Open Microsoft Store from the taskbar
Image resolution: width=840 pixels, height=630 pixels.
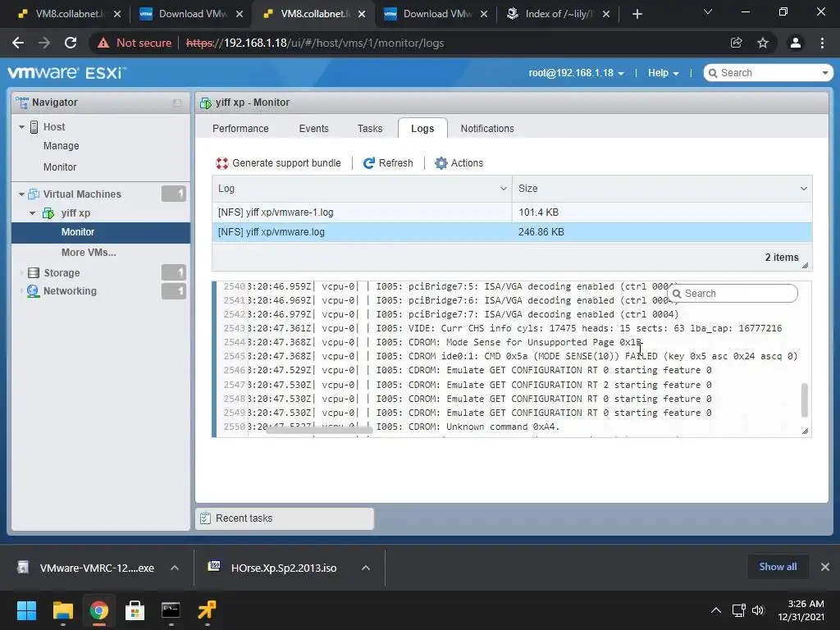135,610
